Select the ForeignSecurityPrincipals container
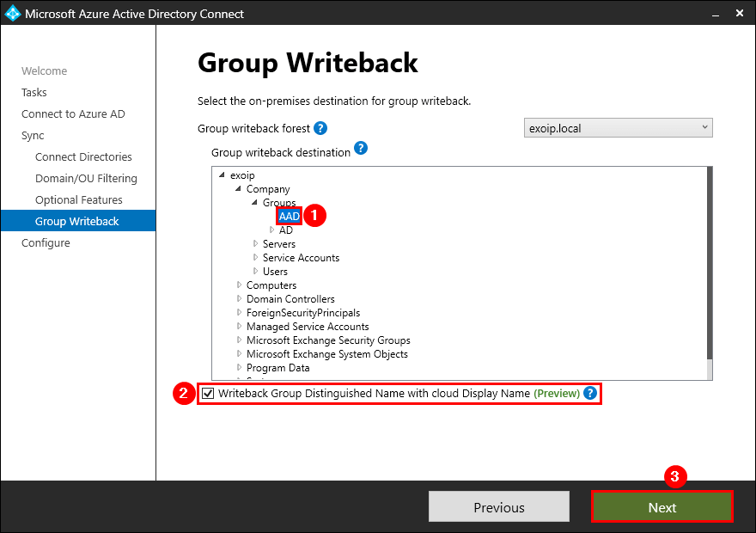 303,313
